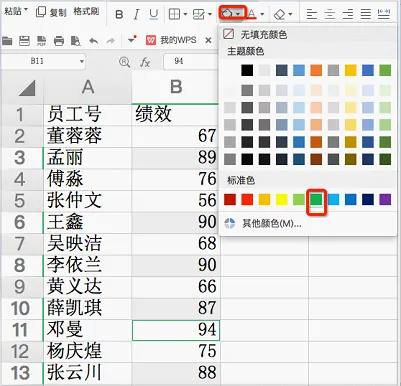The image size is (401, 386).
Task: Select cell containing 董蓉蓉
Action: point(88,136)
